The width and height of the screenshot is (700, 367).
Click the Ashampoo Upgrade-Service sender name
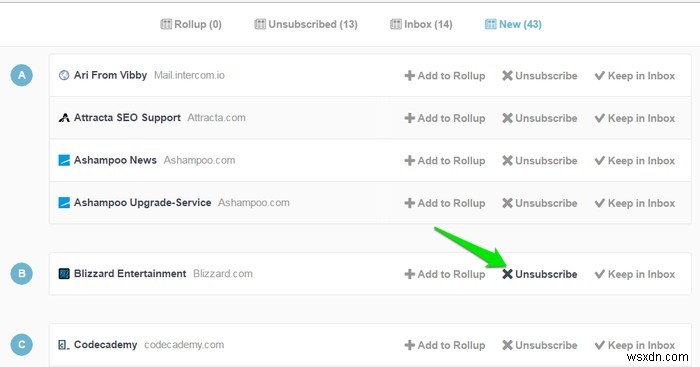pos(142,202)
